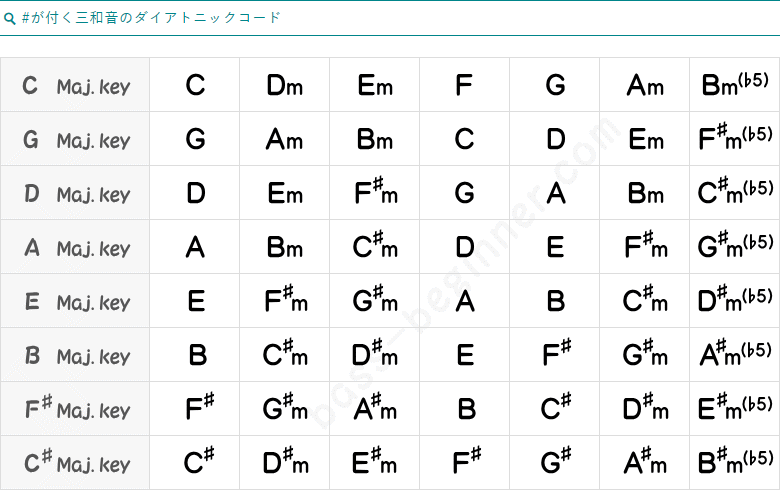Screen dimensions: 780x490
Task: Select the D Maj. key row header
Action: (75, 193)
